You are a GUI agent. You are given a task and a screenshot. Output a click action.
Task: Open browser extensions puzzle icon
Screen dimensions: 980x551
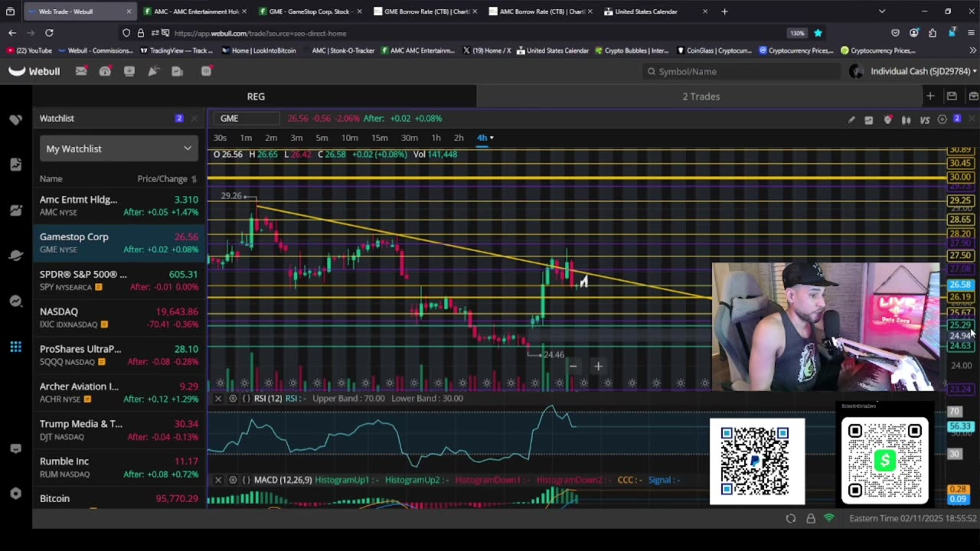(x=933, y=33)
